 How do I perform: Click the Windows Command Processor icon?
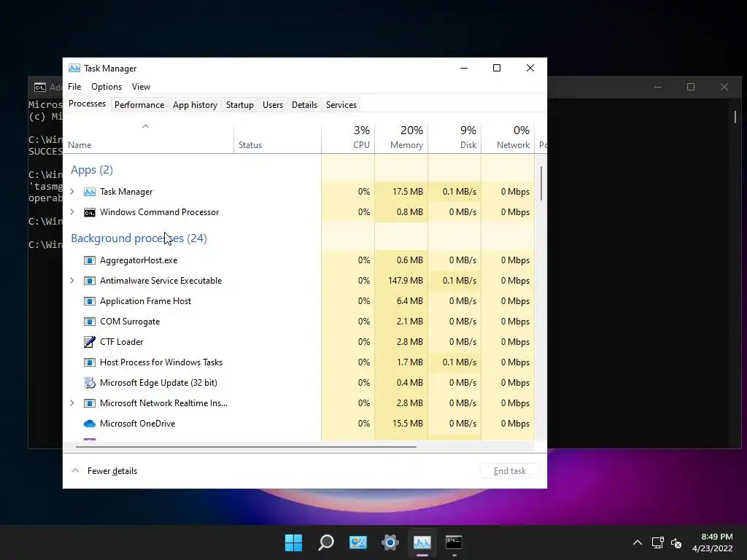(90, 212)
